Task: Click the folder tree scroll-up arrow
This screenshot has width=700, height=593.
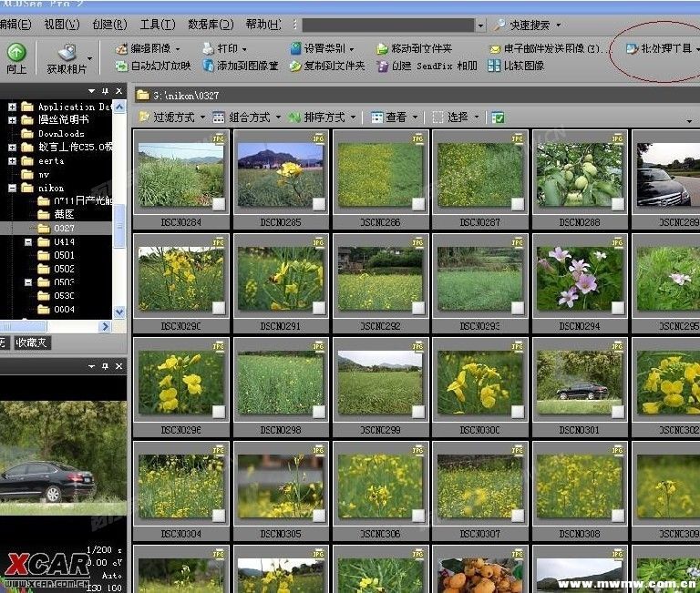Action: pyautogui.click(x=119, y=107)
